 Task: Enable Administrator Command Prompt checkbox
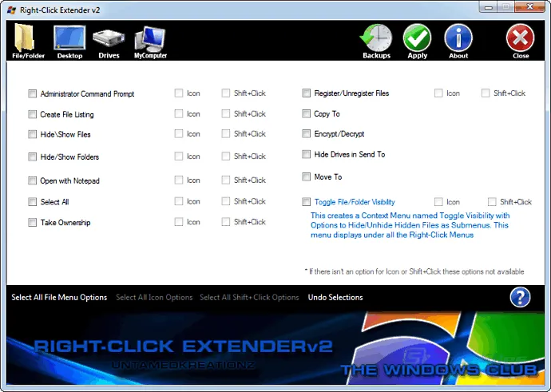click(x=32, y=93)
